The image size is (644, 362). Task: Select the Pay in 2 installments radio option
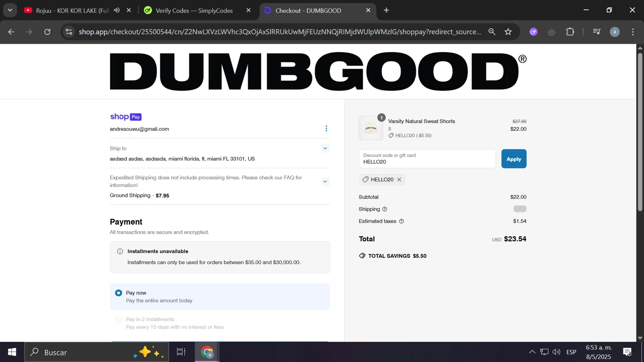[118, 319]
